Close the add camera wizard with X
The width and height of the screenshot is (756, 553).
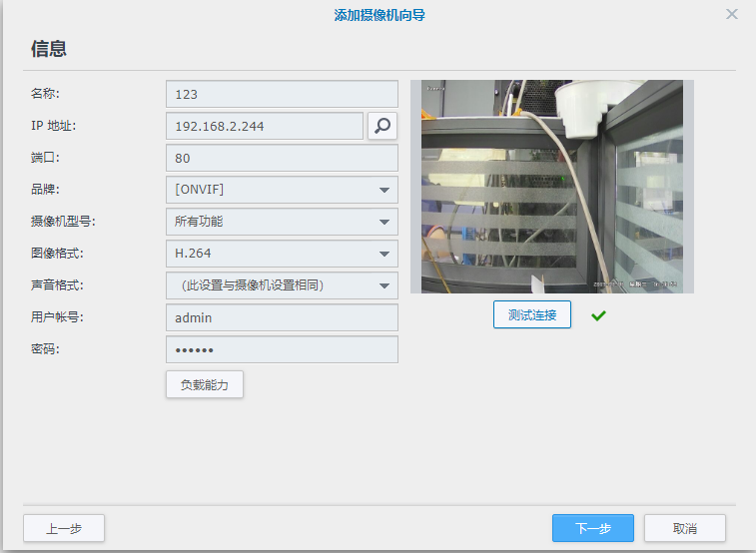732,14
